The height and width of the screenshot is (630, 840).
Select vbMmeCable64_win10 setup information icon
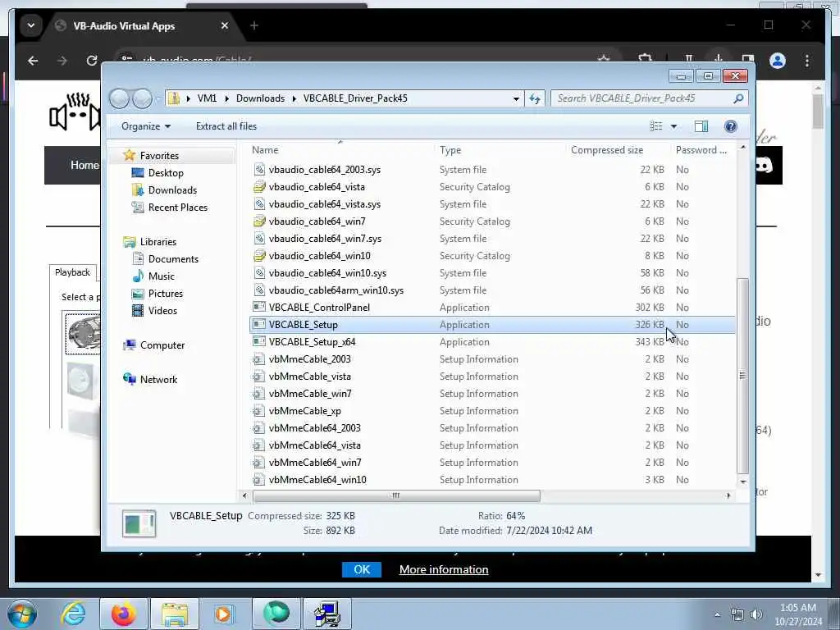pyautogui.click(x=259, y=479)
